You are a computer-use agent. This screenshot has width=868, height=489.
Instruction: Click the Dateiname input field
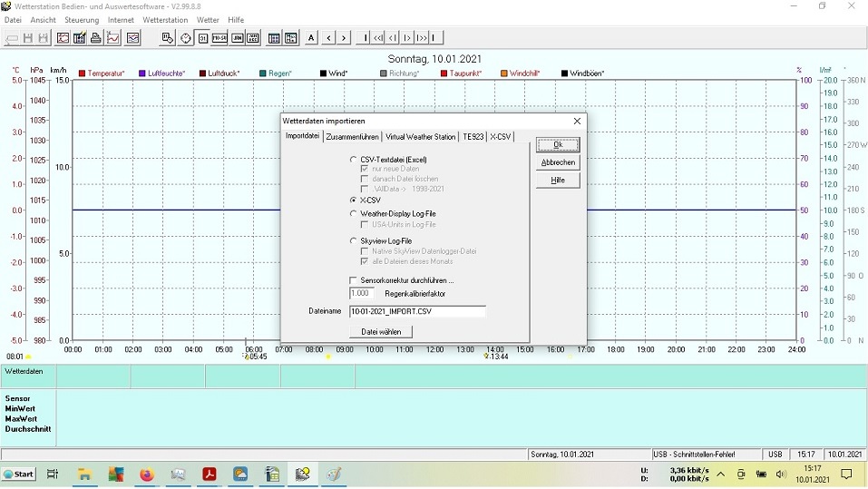pyautogui.click(x=417, y=311)
